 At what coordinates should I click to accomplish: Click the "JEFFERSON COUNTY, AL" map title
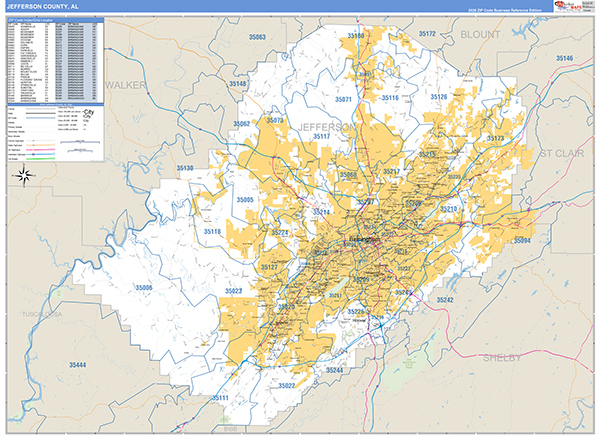click(x=43, y=7)
